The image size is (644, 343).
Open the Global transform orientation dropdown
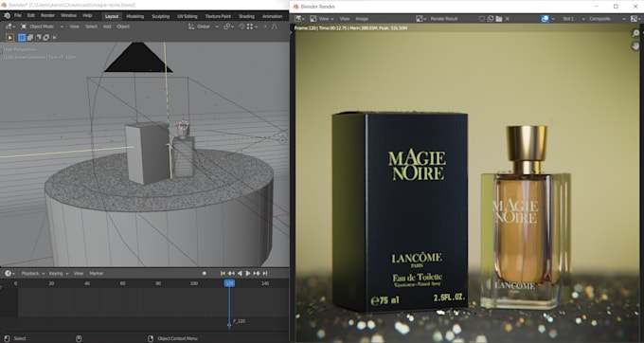204,27
